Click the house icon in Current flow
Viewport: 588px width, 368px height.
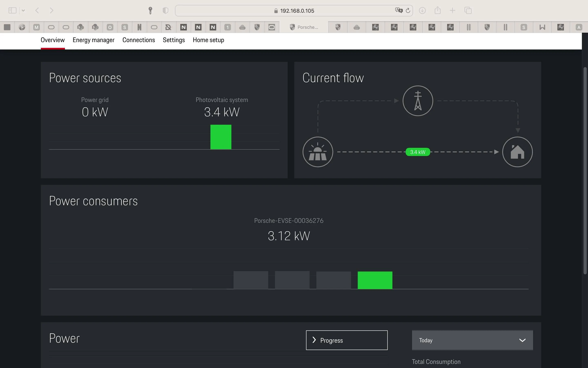(517, 152)
